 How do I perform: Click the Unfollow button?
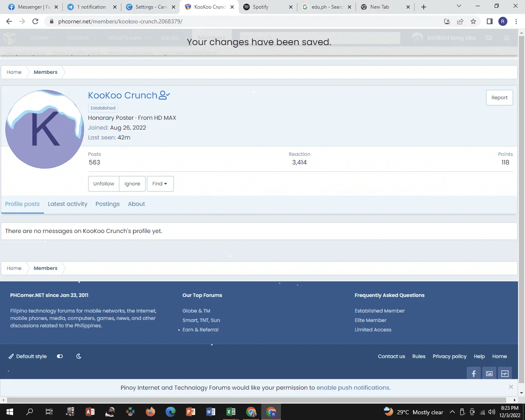(x=104, y=184)
